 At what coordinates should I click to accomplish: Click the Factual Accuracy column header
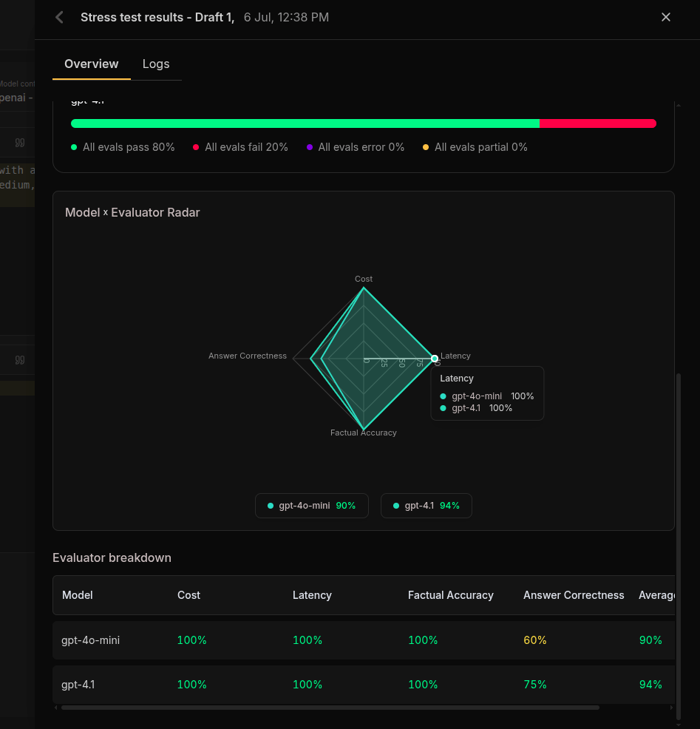(450, 595)
